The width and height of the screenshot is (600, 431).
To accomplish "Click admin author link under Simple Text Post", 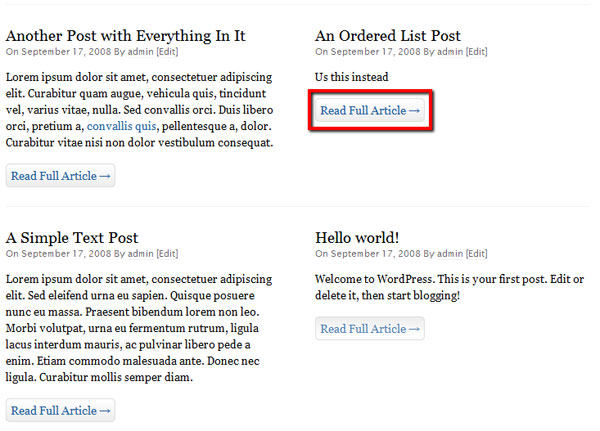I will coord(140,254).
